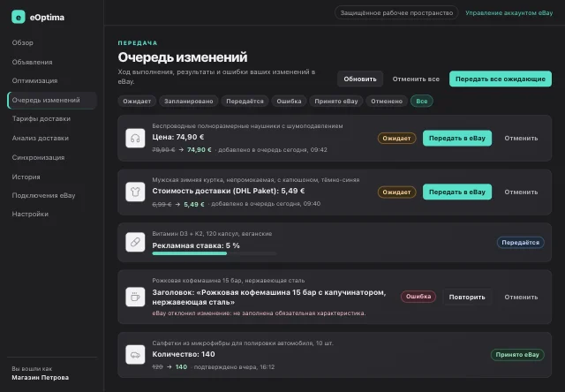This screenshot has width=565, height=392.
Task: Cancel the coffee machine title change
Action: 521,298
